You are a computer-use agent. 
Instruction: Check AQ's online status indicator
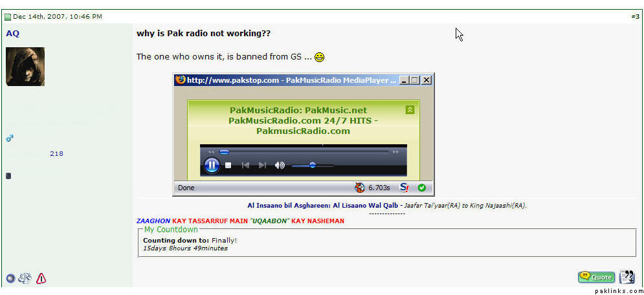[10, 278]
